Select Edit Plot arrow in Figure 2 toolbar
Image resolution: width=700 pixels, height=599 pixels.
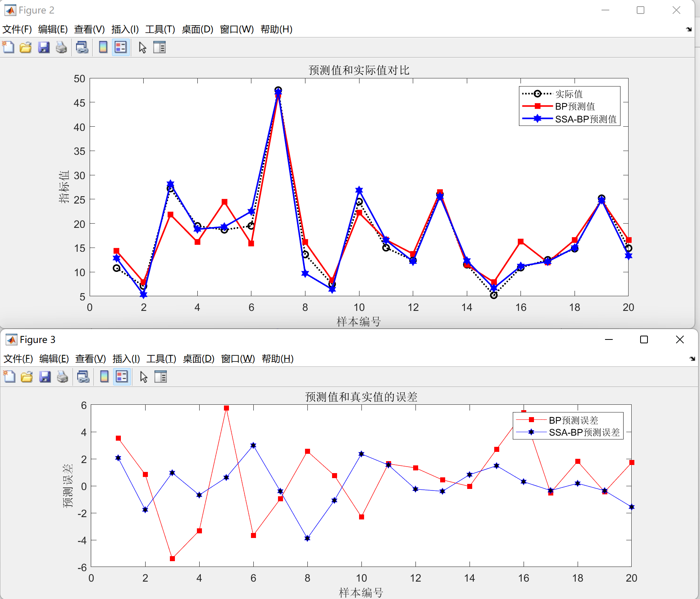pos(142,48)
